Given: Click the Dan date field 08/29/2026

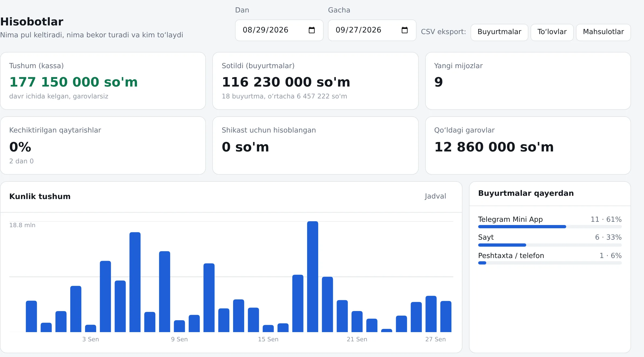Looking at the screenshot, I should pyautogui.click(x=279, y=30).
